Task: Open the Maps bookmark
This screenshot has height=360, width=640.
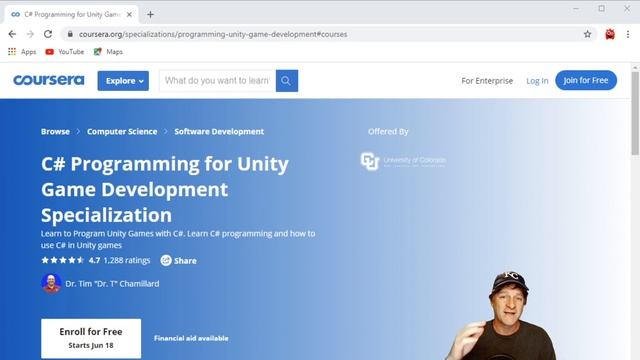Action: pyautogui.click(x=108, y=52)
